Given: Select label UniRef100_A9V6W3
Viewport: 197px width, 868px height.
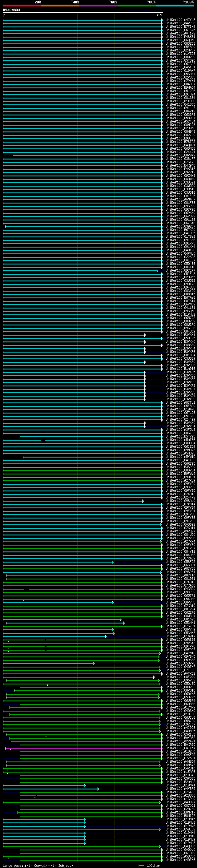Looking at the screenshot, I should coord(180,643).
